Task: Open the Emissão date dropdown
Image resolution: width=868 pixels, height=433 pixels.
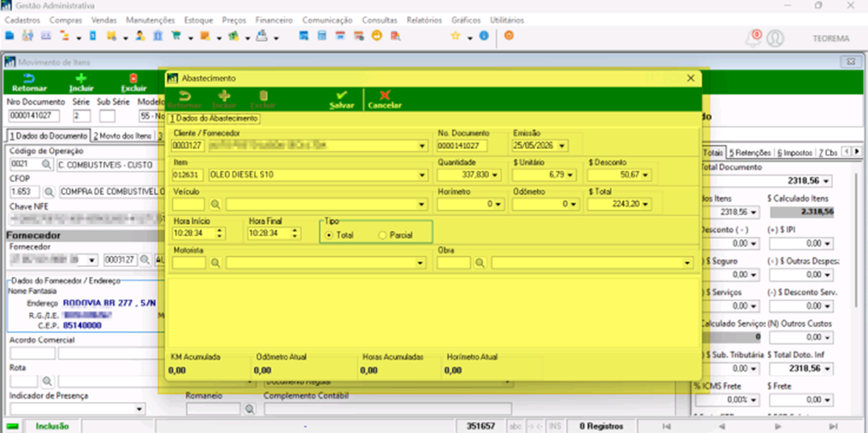Action: (x=562, y=145)
